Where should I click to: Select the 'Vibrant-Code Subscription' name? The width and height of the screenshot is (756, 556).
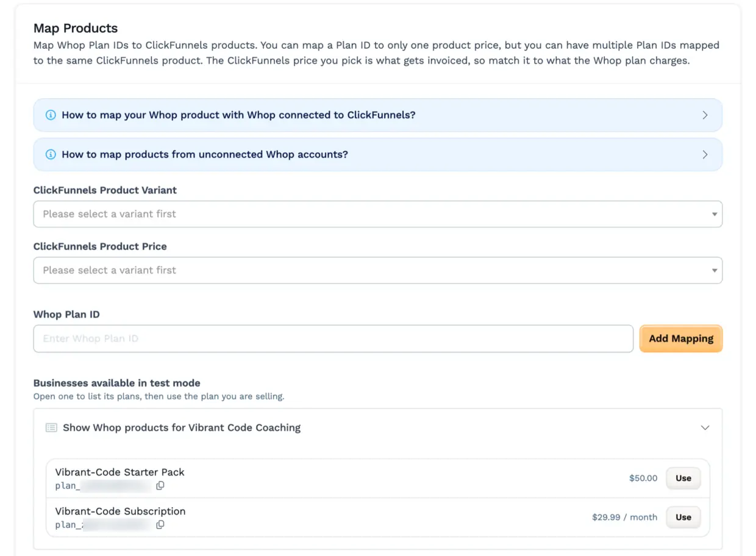(120, 511)
